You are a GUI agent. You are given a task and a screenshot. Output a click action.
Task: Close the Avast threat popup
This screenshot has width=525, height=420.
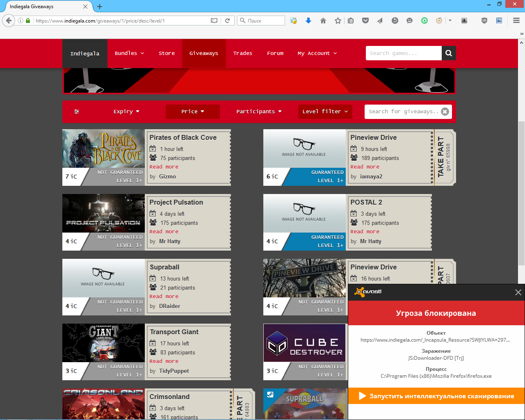[x=518, y=292]
